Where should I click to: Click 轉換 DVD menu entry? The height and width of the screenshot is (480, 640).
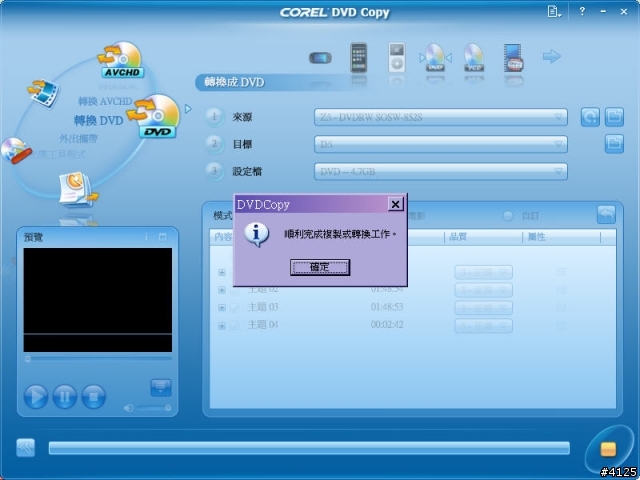[x=98, y=120]
